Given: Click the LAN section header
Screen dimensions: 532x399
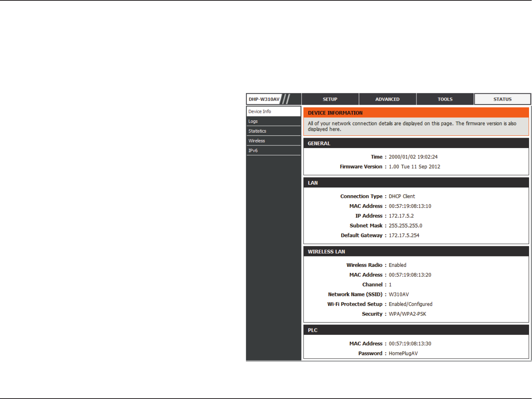Looking at the screenshot, I should (416, 183).
